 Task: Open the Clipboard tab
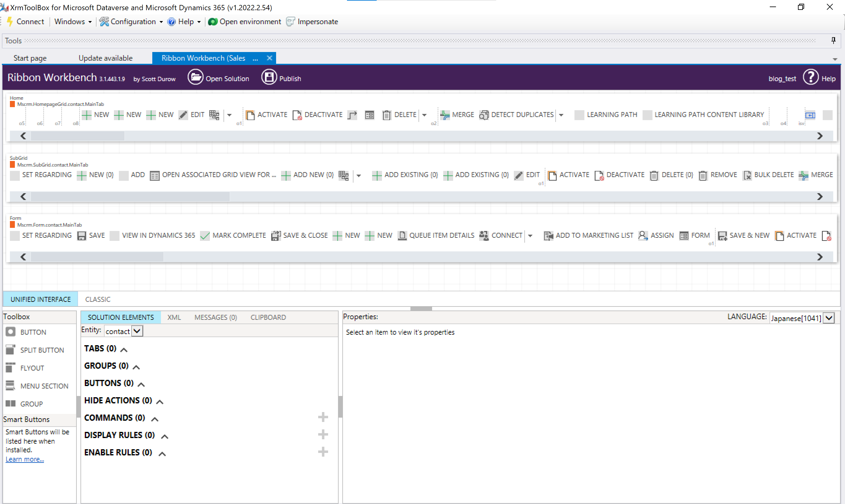(268, 317)
